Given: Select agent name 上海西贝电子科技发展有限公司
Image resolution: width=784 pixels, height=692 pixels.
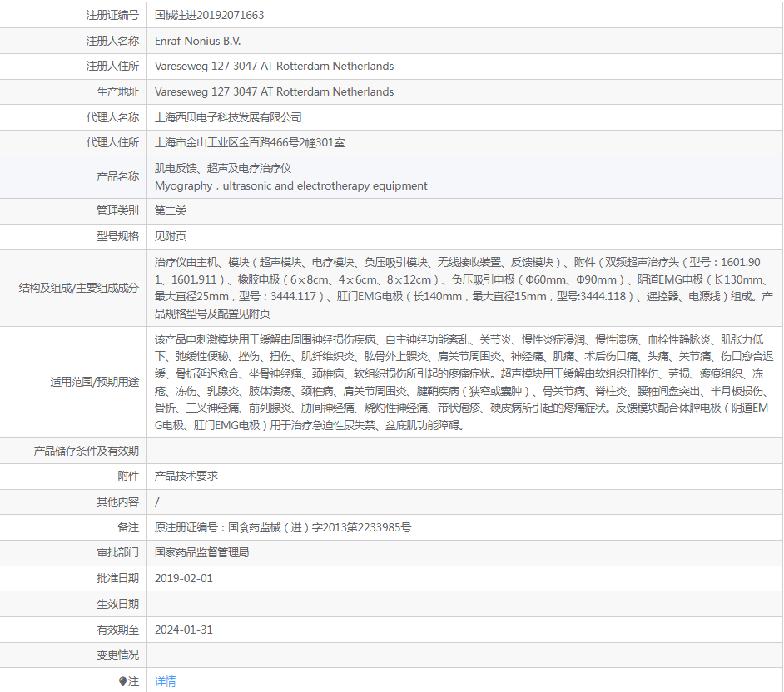Looking at the screenshot, I should click(228, 117).
